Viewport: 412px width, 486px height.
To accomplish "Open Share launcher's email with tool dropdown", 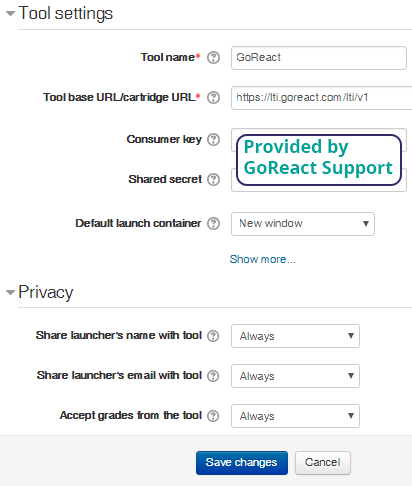I will pyautogui.click(x=295, y=376).
